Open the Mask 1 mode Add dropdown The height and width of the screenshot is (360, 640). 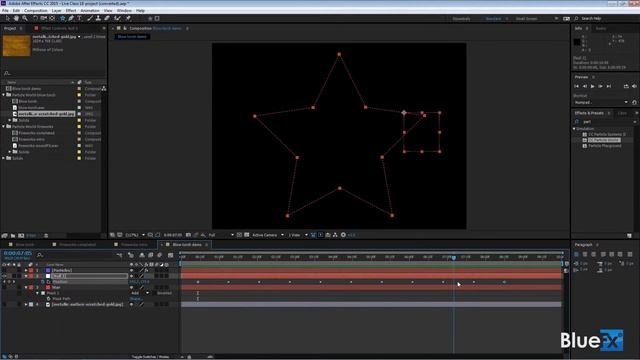(x=140, y=293)
